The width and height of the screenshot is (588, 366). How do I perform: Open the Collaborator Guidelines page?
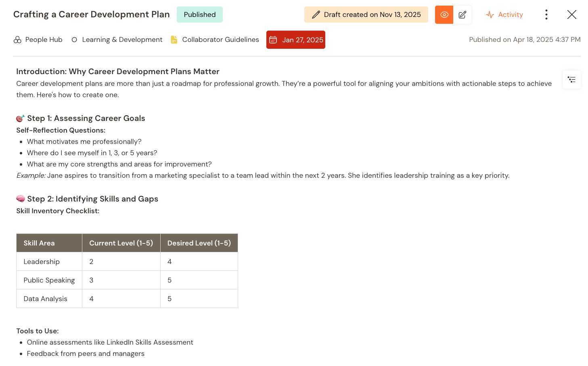[220, 40]
